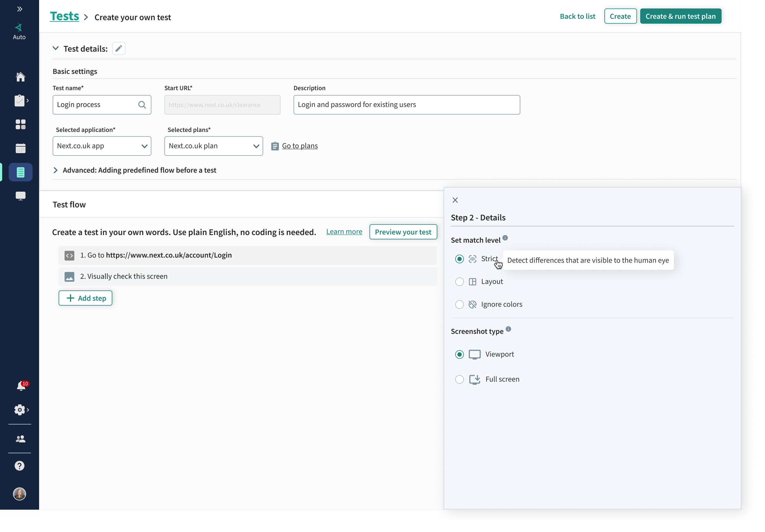Select the Viewport screenshot type radio
This screenshot has width=765, height=532.
(459, 354)
